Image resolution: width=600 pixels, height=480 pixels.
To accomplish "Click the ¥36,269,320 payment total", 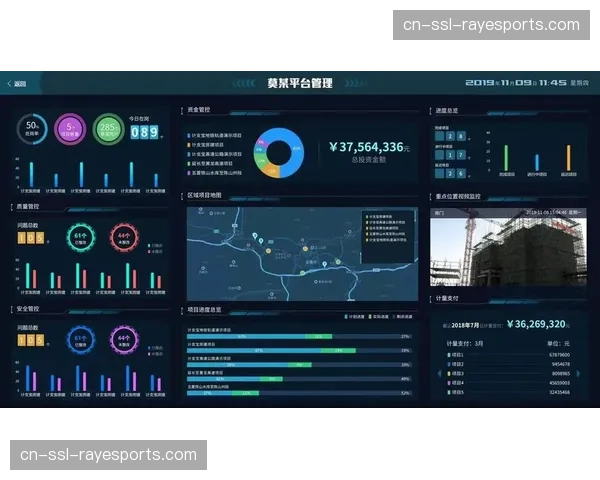I will 538,324.
